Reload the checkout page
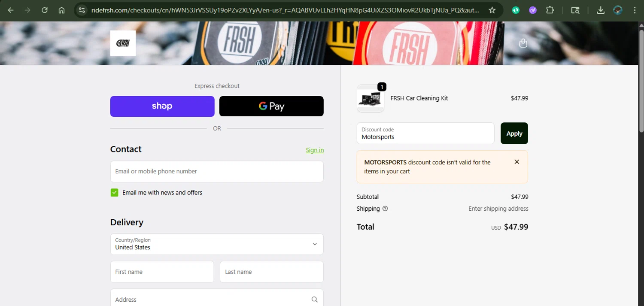Image resolution: width=644 pixels, height=306 pixels. pyautogui.click(x=45, y=10)
